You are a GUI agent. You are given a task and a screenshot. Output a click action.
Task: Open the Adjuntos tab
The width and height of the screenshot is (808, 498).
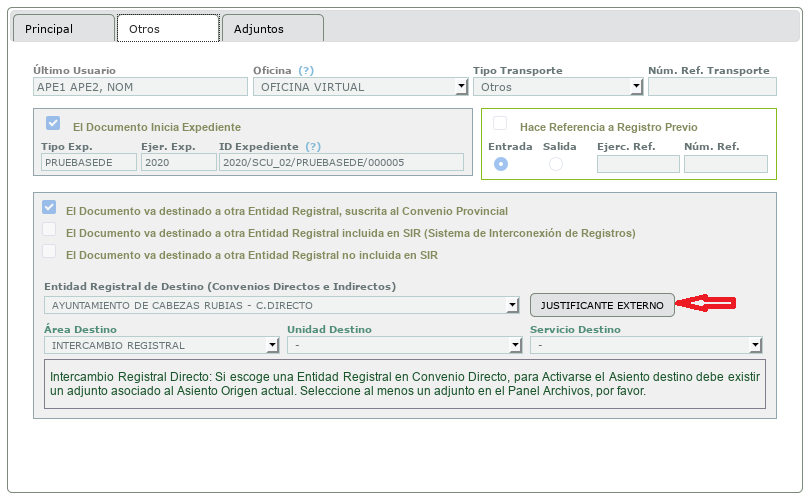273,28
